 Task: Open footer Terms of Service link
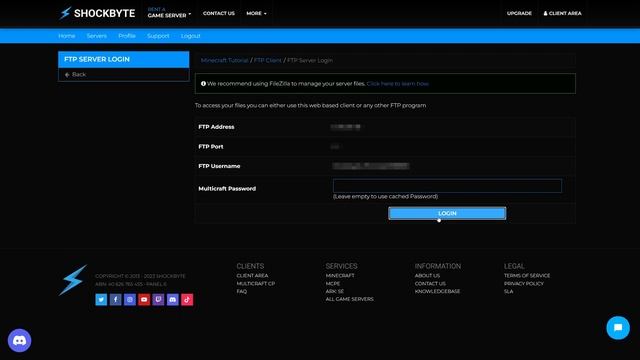(x=527, y=276)
